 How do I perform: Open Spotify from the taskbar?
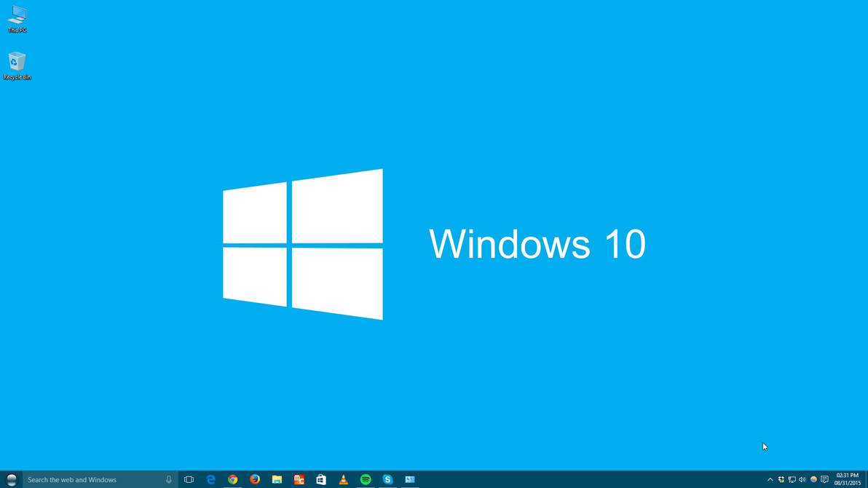pyautogui.click(x=366, y=480)
